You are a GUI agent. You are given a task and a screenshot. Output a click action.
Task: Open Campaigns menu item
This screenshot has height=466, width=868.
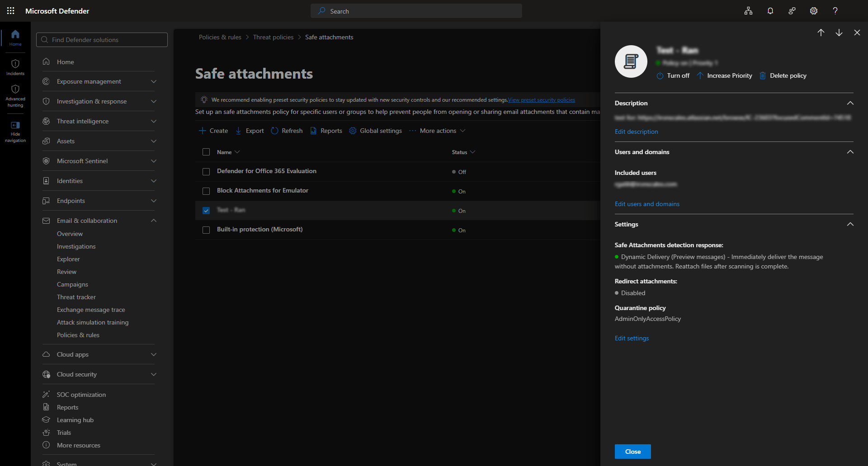point(72,284)
